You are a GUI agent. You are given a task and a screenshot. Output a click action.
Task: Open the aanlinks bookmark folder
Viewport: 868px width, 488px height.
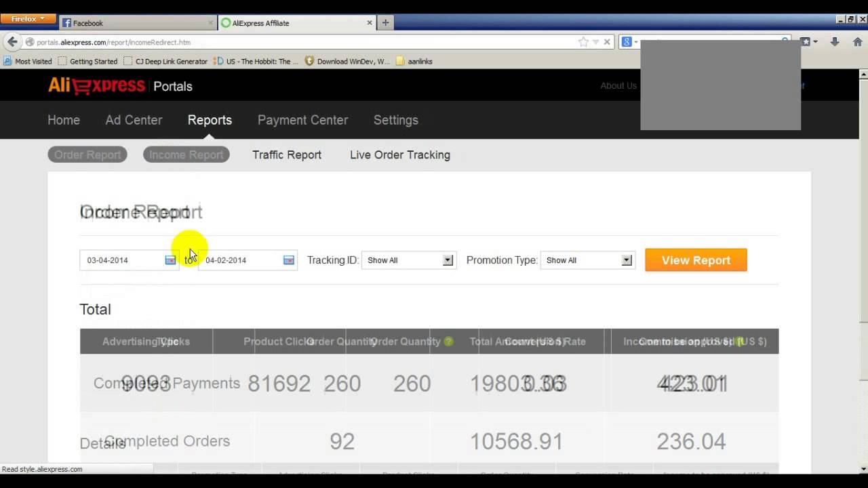(x=414, y=61)
